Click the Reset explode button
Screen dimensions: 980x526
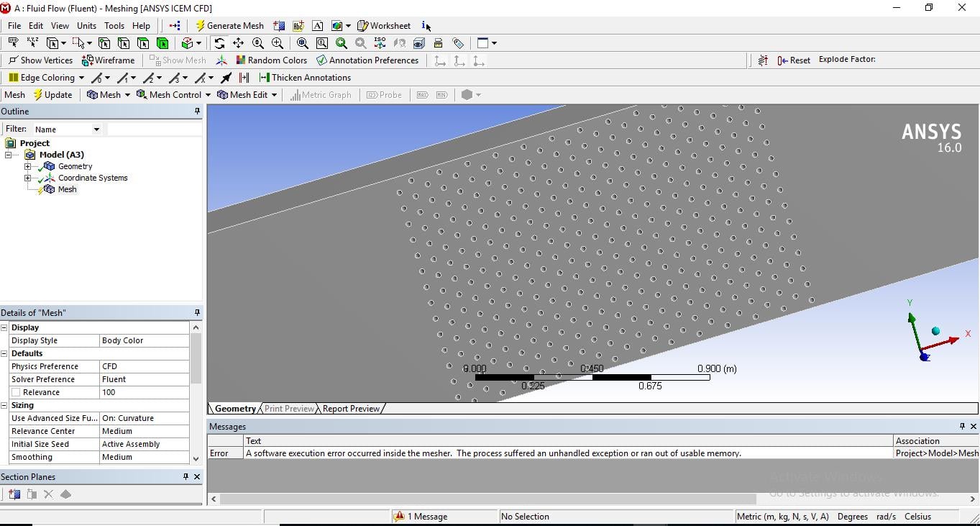[794, 60]
